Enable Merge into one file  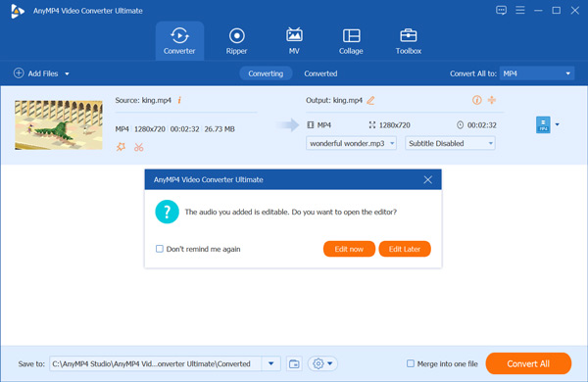pyautogui.click(x=411, y=363)
